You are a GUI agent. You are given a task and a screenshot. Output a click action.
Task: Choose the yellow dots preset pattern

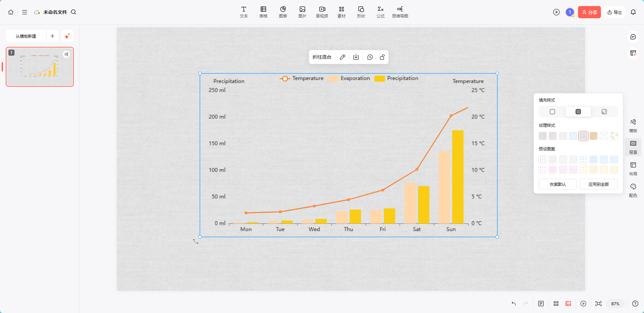point(583,170)
